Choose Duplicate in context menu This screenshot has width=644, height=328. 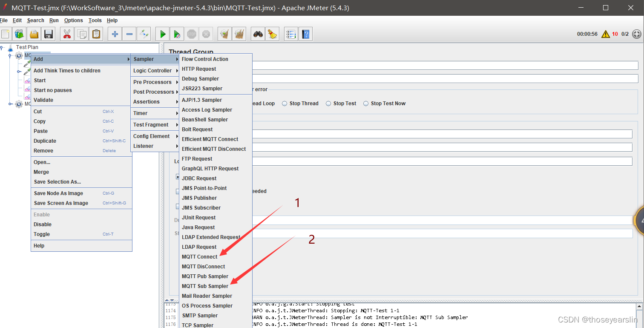(81, 141)
